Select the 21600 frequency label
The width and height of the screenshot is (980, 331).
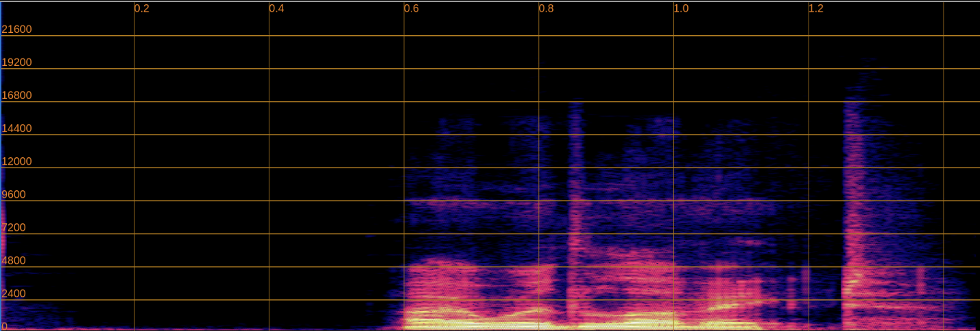16,30
